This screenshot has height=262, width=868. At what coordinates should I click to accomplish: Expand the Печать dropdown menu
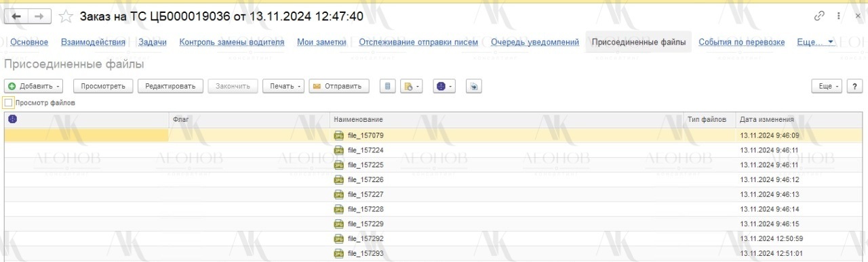click(283, 86)
